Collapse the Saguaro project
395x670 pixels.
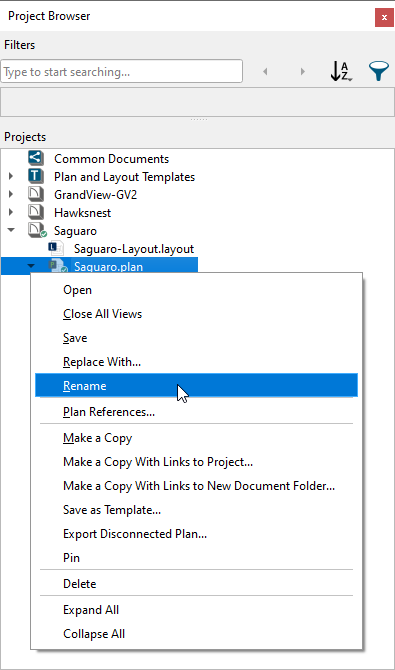pos(11,230)
